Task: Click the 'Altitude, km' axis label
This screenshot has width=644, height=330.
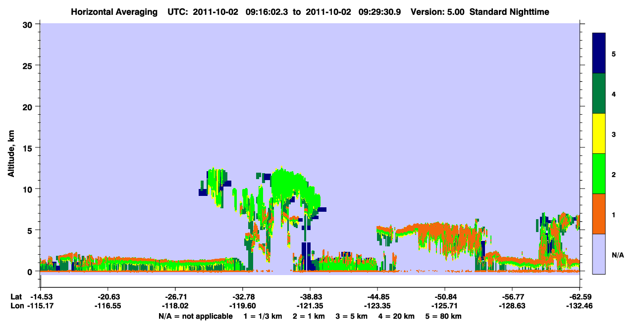Action: click(10, 154)
